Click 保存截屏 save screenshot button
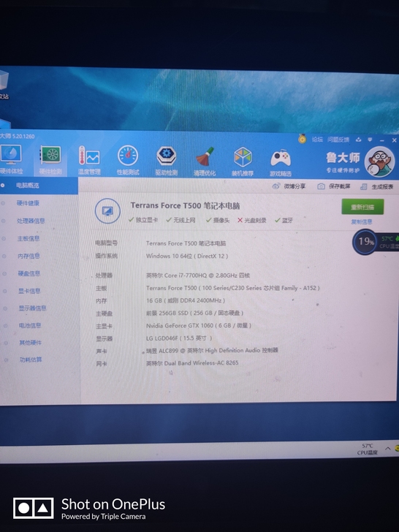 (x=333, y=186)
